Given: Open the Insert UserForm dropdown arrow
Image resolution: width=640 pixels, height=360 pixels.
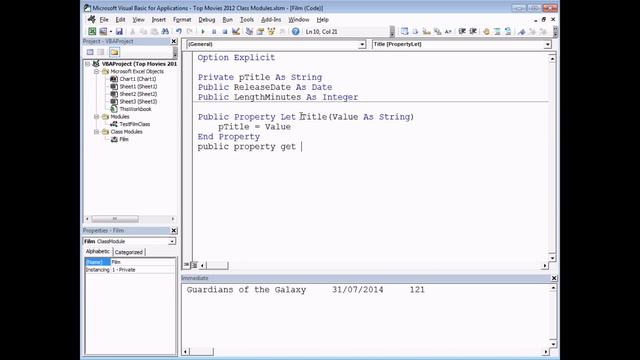Looking at the screenshot, I should click(x=111, y=31).
